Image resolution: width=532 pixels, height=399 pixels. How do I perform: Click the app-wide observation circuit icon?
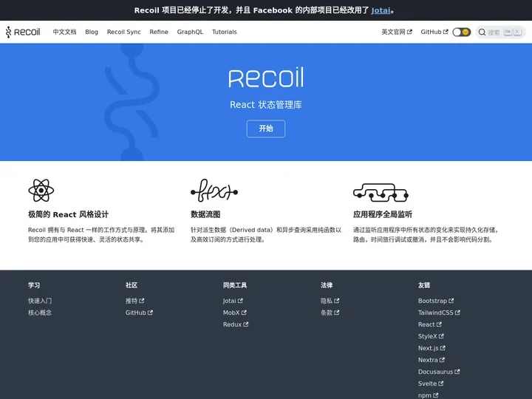coord(381,192)
